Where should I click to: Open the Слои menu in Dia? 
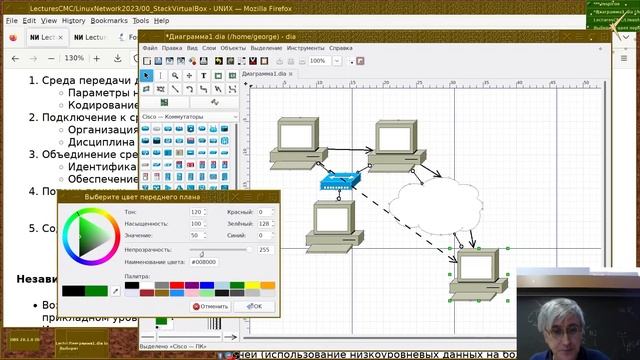pos(209,48)
